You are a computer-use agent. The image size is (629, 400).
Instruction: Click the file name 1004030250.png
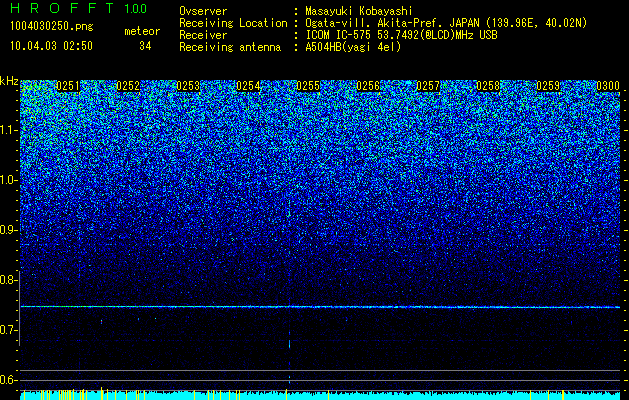(51, 27)
